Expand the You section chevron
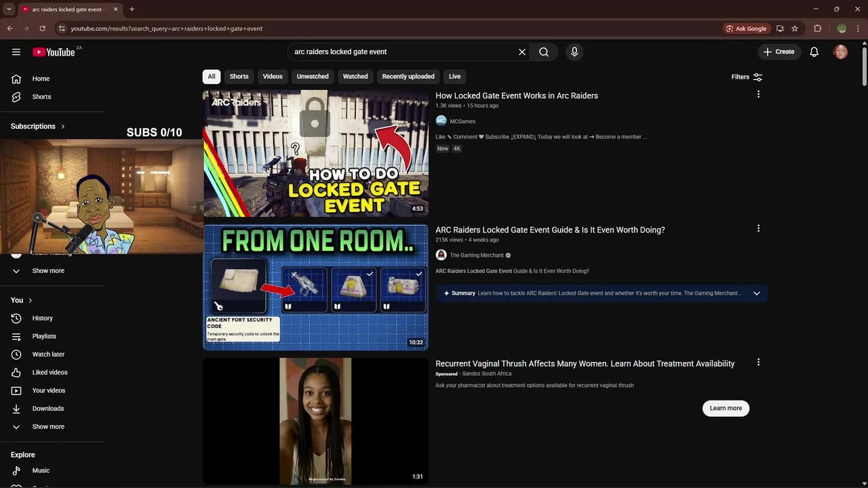Screen dimensions: 868x488 (x=30, y=300)
